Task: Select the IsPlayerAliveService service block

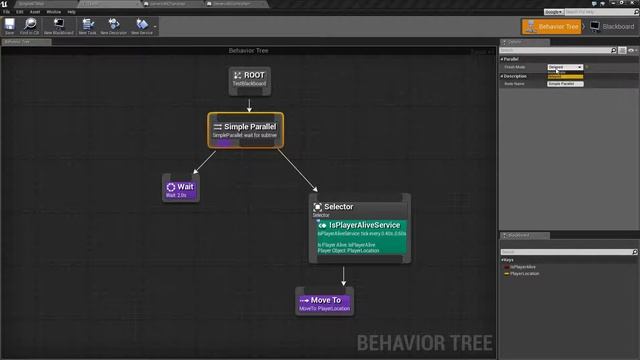Action: click(x=362, y=237)
